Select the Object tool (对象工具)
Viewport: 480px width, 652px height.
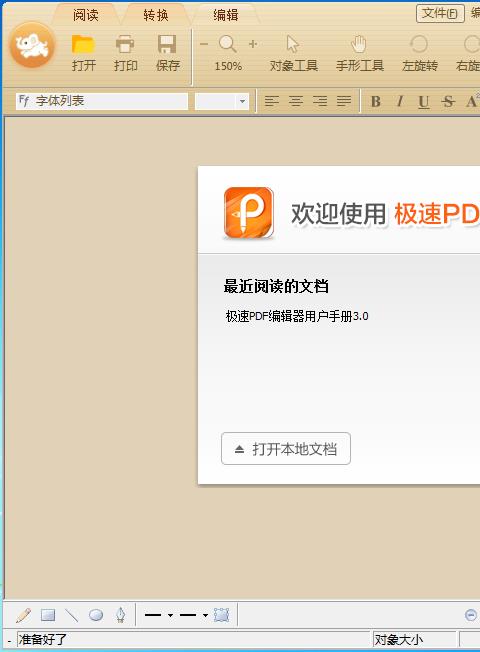294,53
